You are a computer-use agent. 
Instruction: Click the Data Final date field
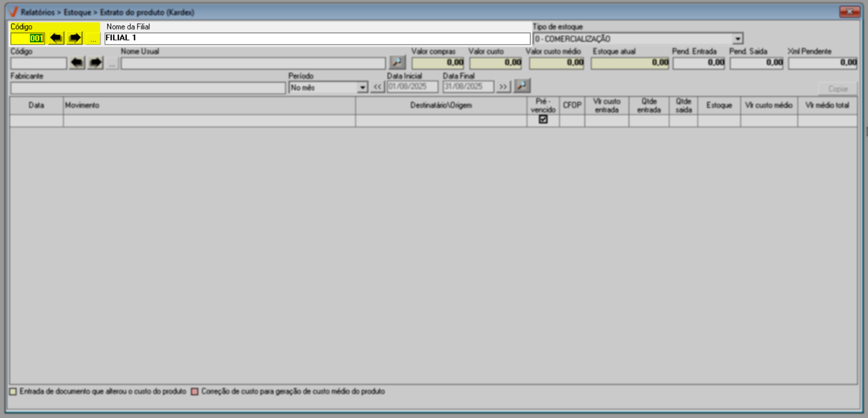tap(468, 87)
